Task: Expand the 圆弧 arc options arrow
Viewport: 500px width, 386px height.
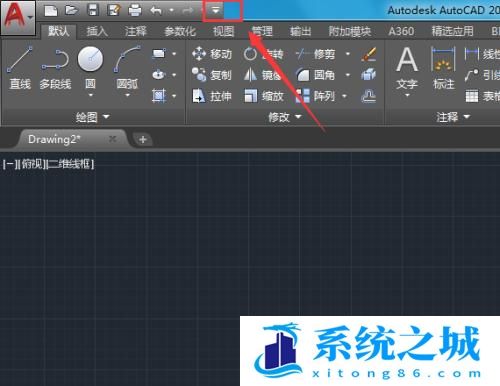Action: (x=127, y=95)
